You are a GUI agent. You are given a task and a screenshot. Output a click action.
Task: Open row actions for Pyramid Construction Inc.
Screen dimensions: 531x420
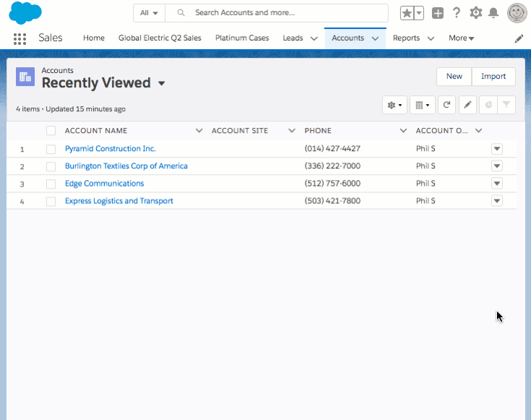(x=497, y=149)
